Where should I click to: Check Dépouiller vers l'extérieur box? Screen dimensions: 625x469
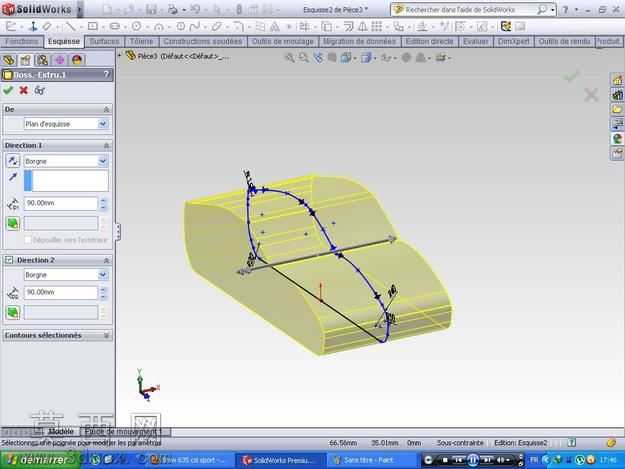point(28,240)
